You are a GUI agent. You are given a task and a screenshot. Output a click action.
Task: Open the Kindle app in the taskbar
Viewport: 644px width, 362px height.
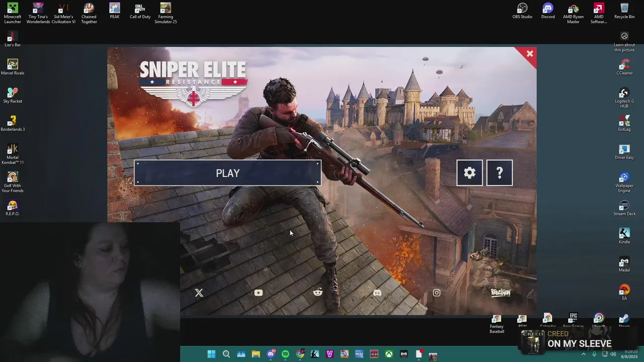[x=315, y=354]
